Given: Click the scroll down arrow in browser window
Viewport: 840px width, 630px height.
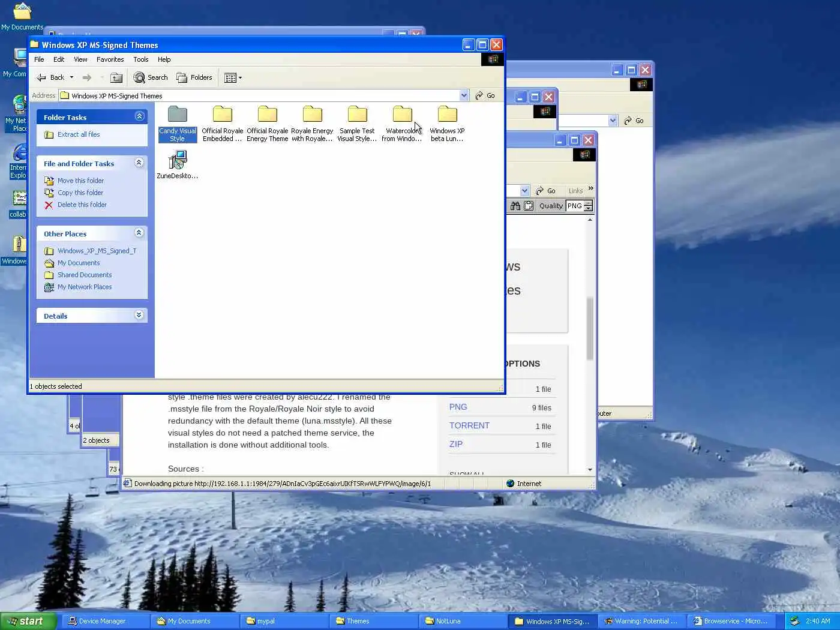Looking at the screenshot, I should (590, 470).
